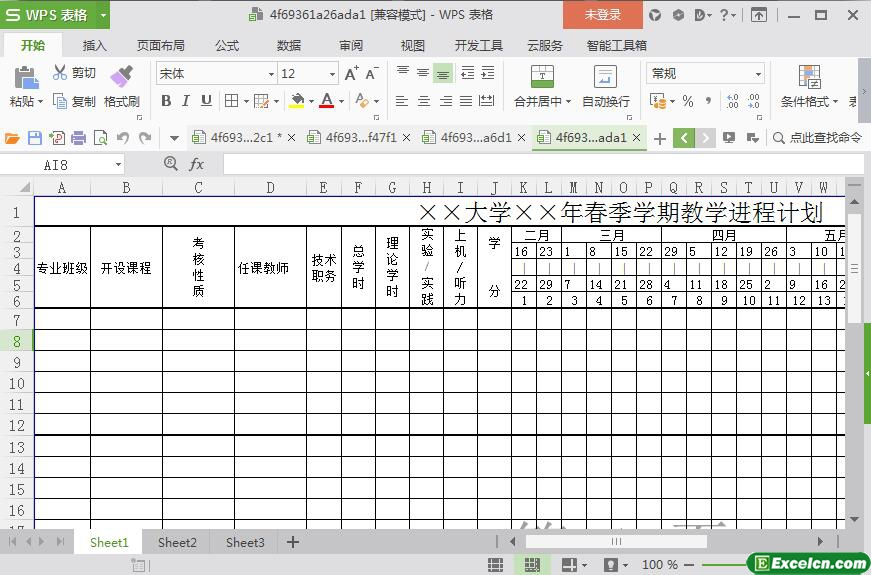Expand the font size dropdown showing 12
Image resolution: width=871 pixels, height=575 pixels.
[x=332, y=74]
